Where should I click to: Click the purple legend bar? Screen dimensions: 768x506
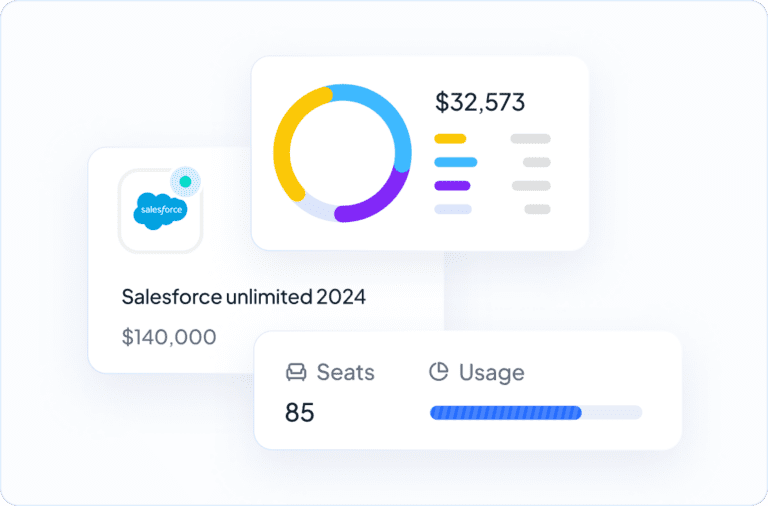coord(452,186)
